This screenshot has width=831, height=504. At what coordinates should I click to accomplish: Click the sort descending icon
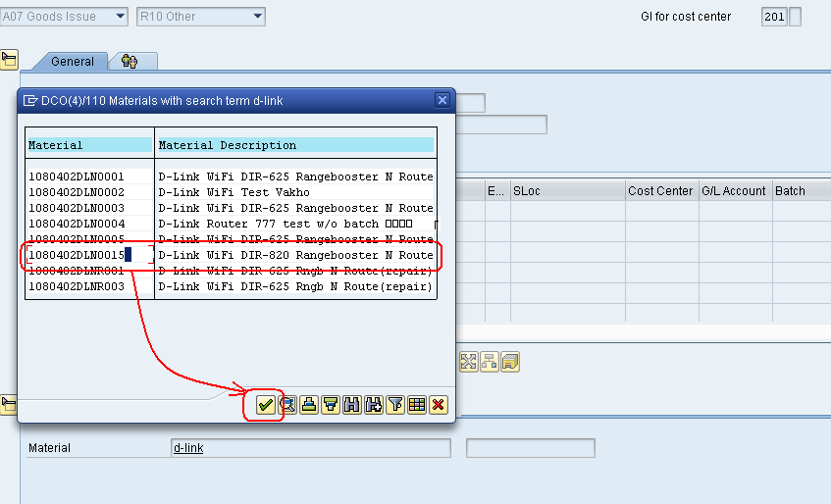click(331, 405)
